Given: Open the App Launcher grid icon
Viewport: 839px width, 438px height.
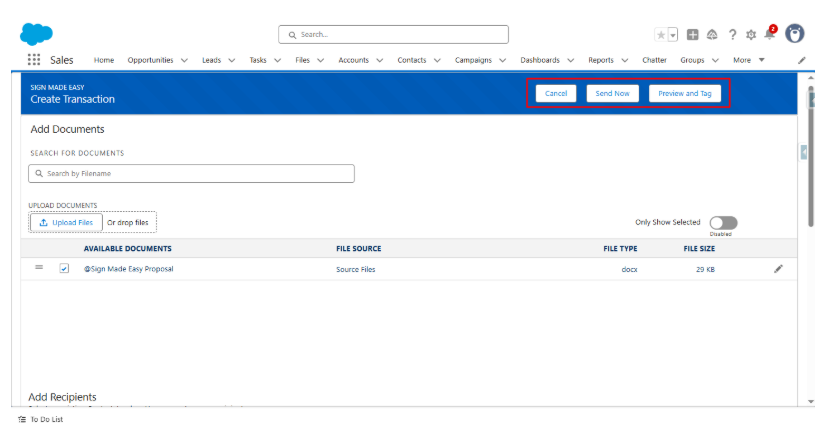Looking at the screenshot, I should [x=34, y=59].
